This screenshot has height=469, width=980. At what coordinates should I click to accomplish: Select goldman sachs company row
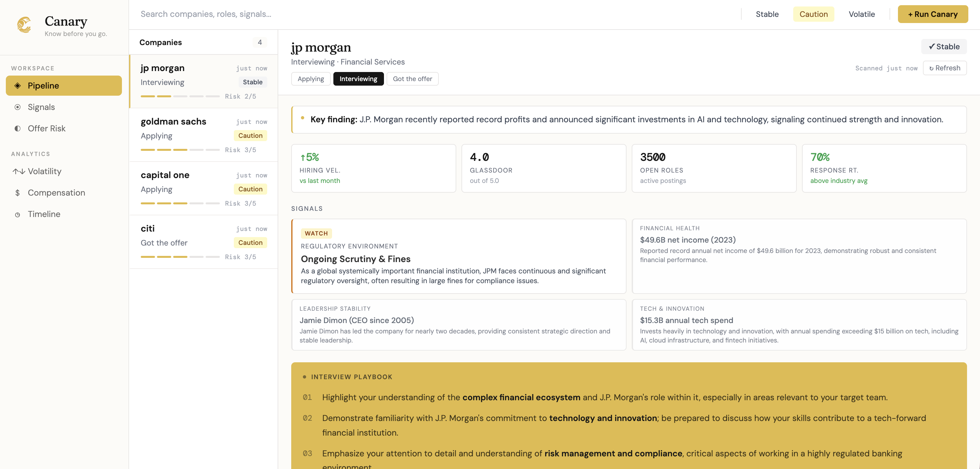pyautogui.click(x=204, y=135)
